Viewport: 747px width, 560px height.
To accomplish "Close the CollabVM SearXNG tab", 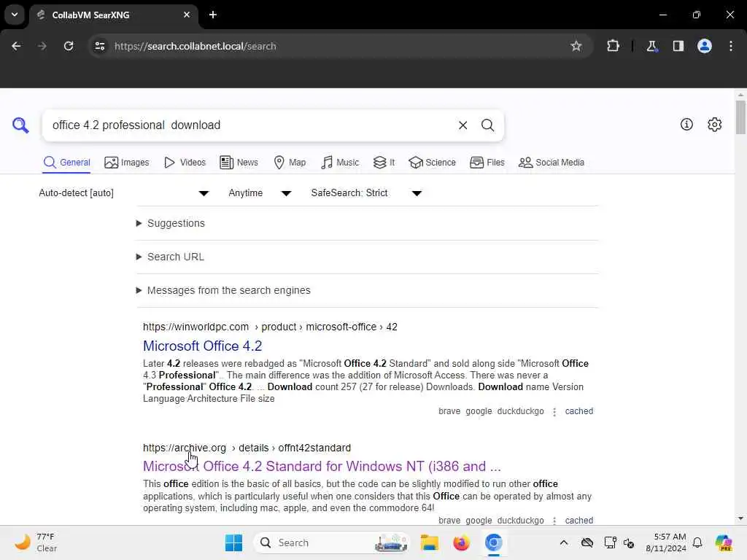I will tap(187, 15).
